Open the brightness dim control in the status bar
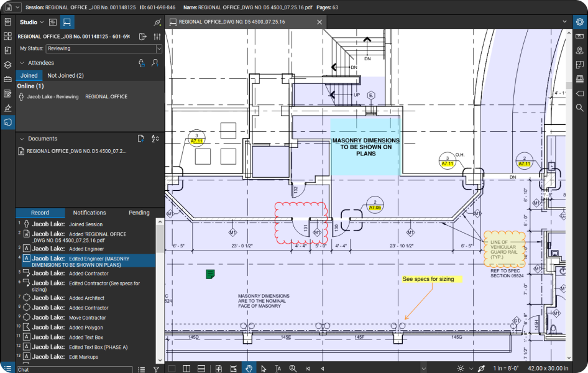 tap(461, 368)
